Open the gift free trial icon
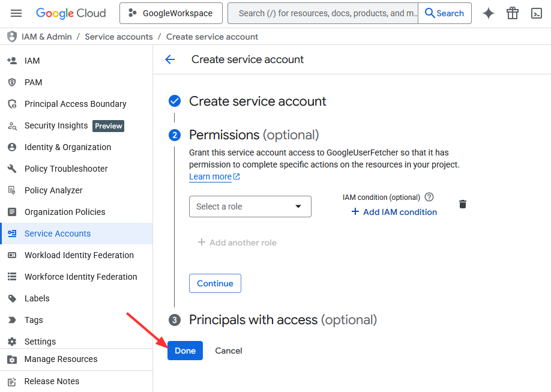551x392 pixels. click(x=512, y=13)
